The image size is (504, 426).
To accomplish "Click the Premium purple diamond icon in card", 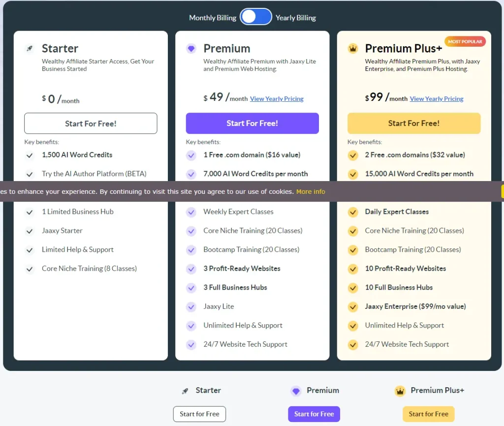I will pyautogui.click(x=191, y=48).
